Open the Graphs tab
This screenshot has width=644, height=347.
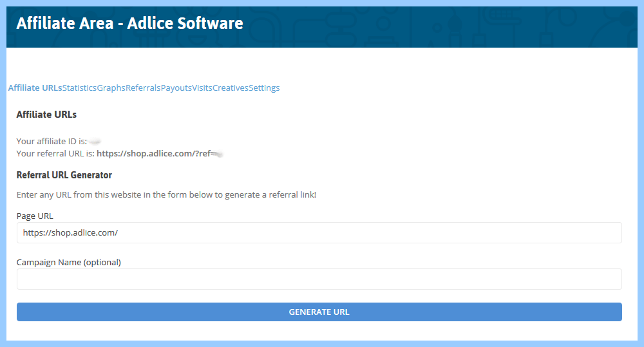click(x=111, y=88)
